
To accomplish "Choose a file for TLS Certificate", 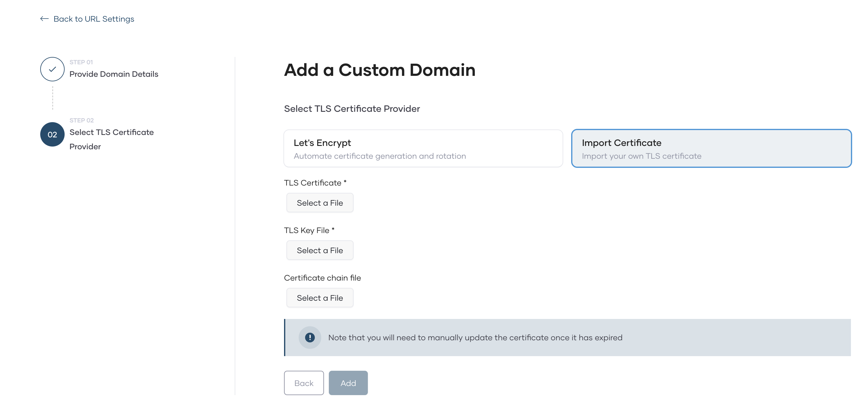I will [319, 203].
